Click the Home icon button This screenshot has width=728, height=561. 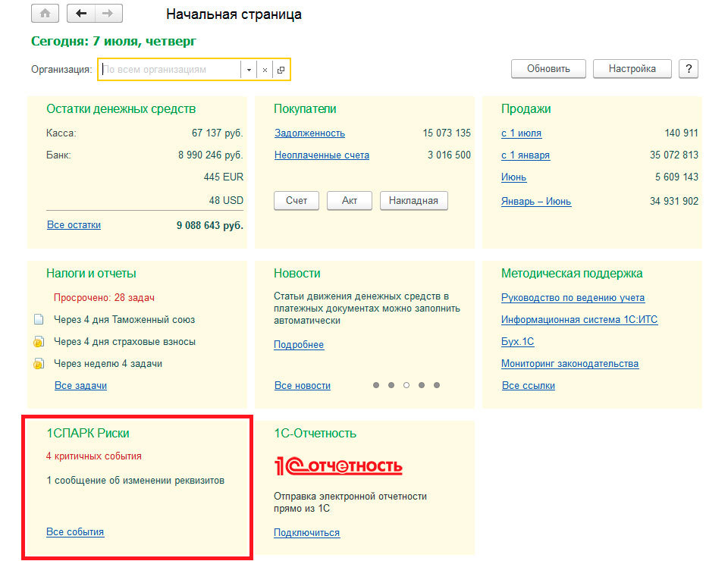45,14
